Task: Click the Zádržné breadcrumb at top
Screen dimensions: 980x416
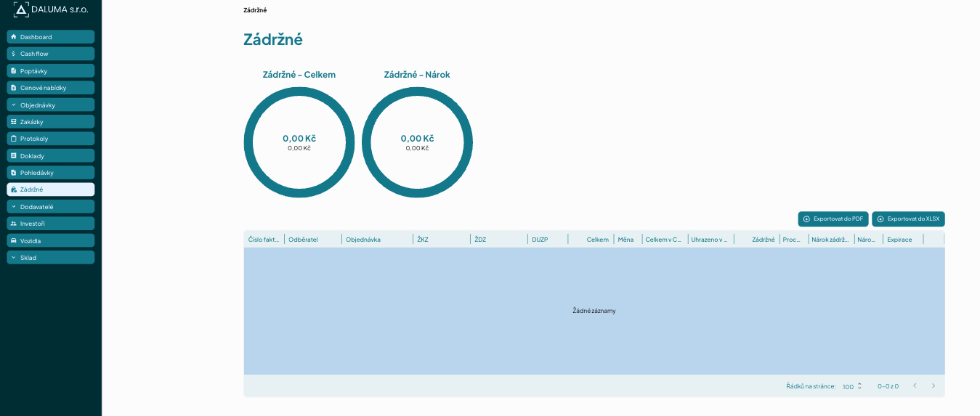Action: coord(255,10)
